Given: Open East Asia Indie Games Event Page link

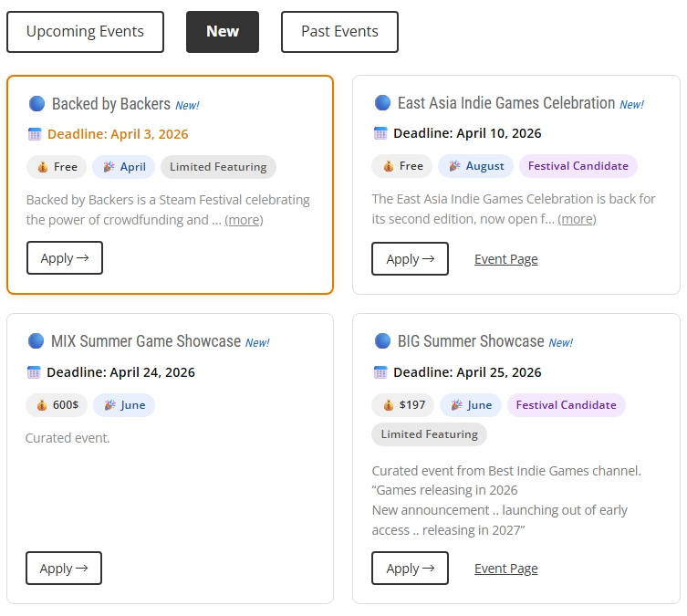Looking at the screenshot, I should tap(505, 259).
